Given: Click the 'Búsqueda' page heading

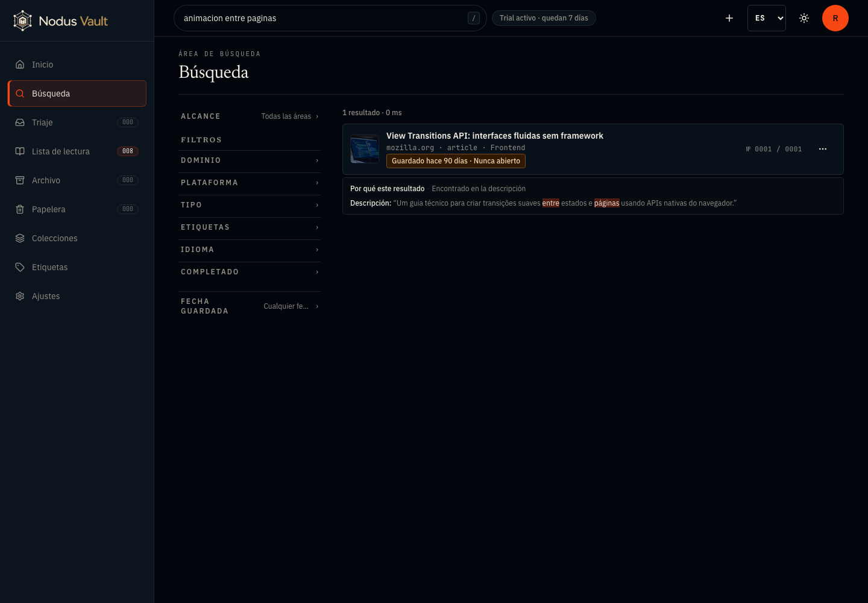Looking at the screenshot, I should point(213,72).
